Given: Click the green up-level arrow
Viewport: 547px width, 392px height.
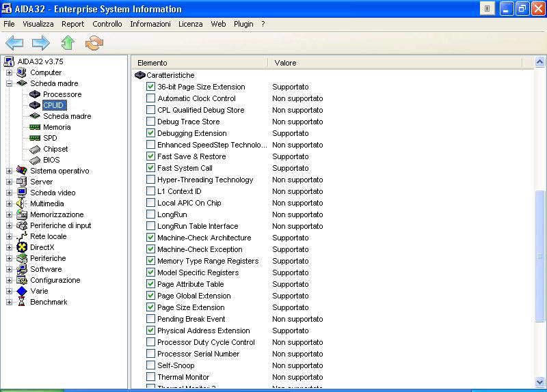Looking at the screenshot, I should point(68,43).
